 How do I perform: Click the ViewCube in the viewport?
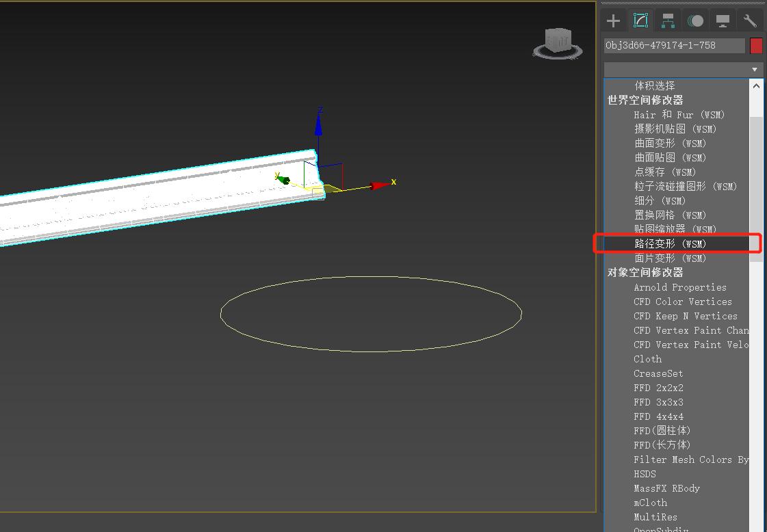point(557,42)
